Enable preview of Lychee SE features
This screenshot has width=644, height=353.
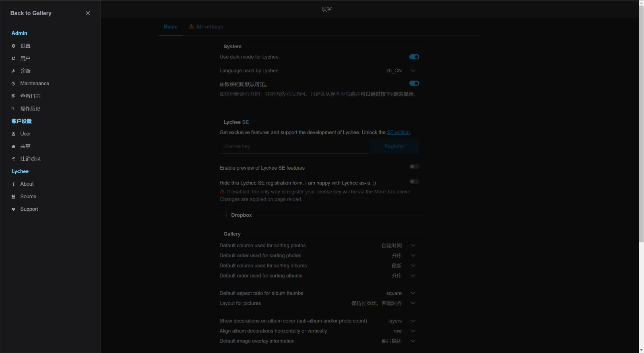[414, 167]
